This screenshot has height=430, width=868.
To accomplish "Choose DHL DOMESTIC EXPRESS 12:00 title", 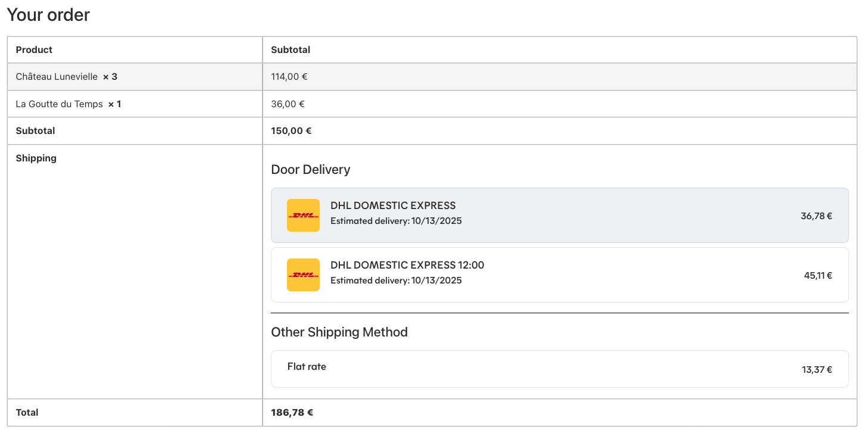I will [407, 265].
